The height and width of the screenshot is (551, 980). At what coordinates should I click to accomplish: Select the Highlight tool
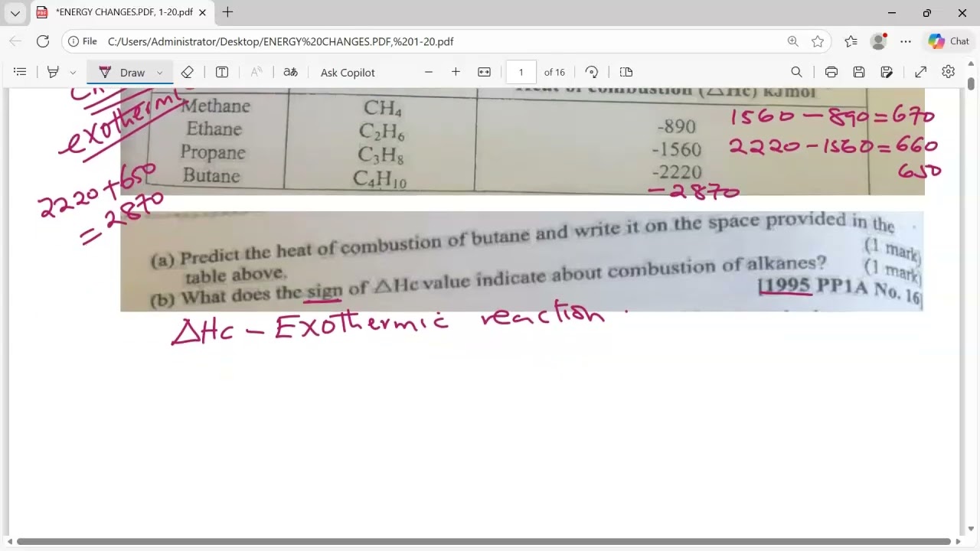tap(53, 72)
